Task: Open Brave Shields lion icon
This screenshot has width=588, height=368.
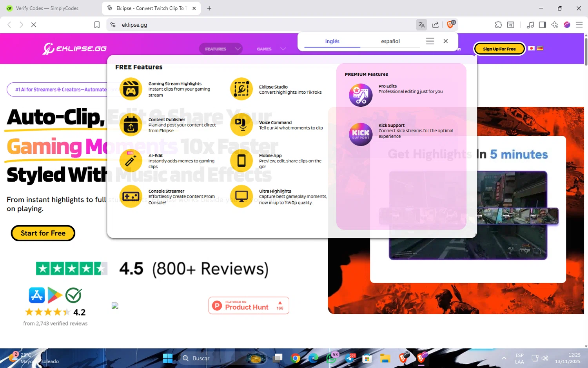Action: (x=450, y=24)
